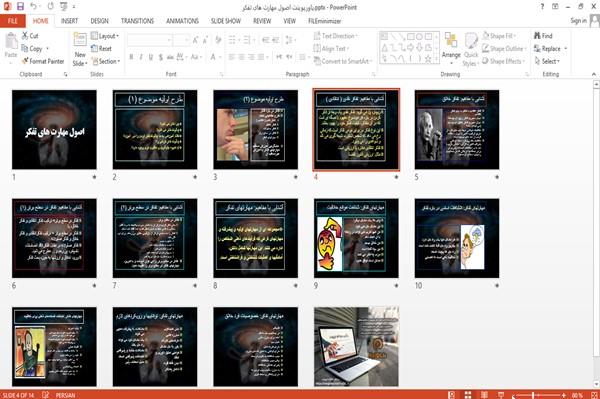Toggle Bold formatting button
This screenshot has width=600, height=399.
131,57
